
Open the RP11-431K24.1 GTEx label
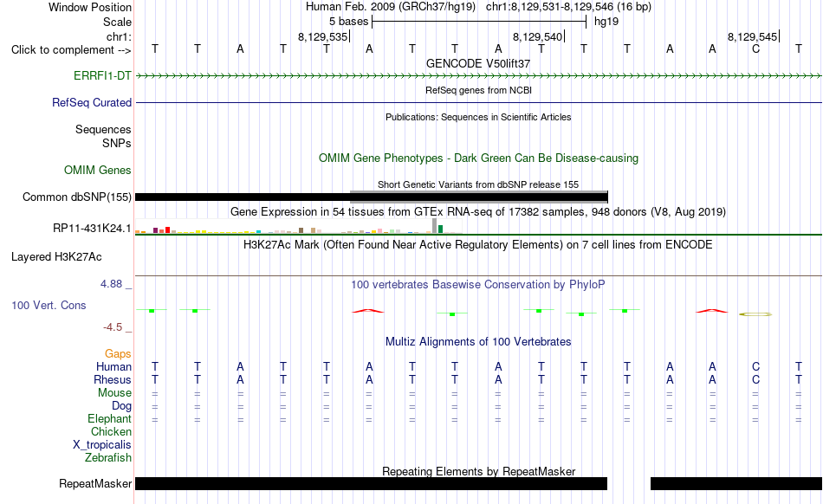pyautogui.click(x=92, y=228)
